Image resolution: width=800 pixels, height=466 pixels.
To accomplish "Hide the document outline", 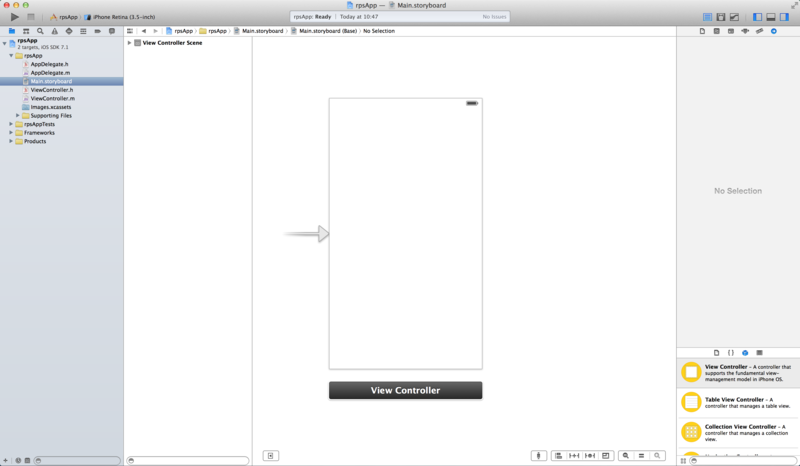I will 271,456.
